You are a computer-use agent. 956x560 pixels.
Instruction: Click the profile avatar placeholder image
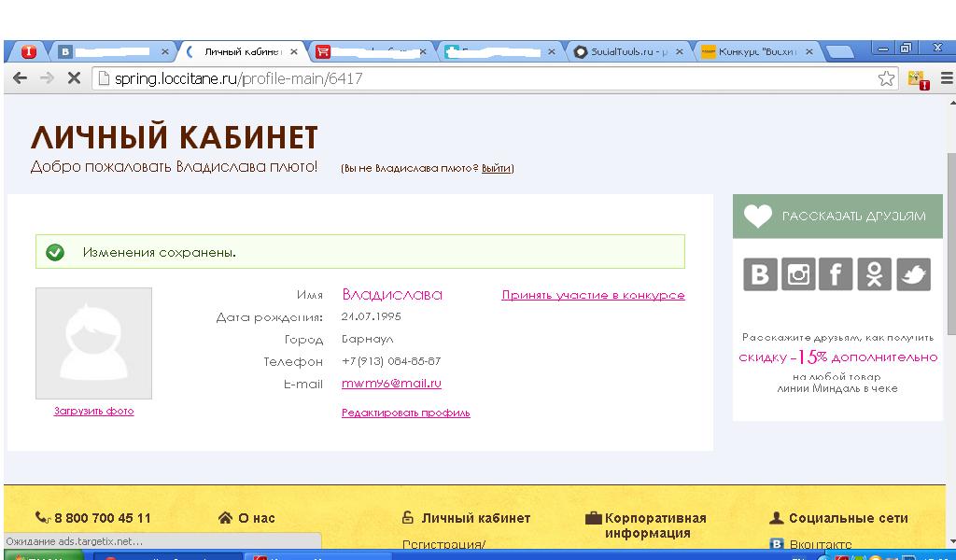(x=94, y=343)
